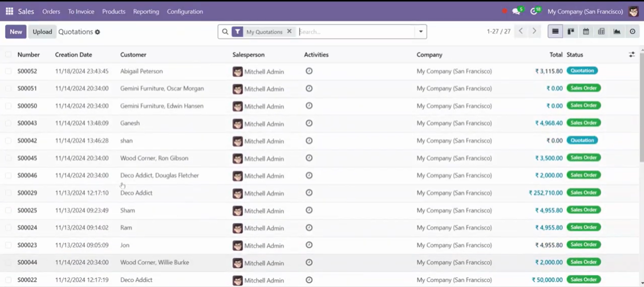This screenshot has width=644, height=287.
Task: Open My Company (San Francisco) switcher
Action: click(x=585, y=11)
